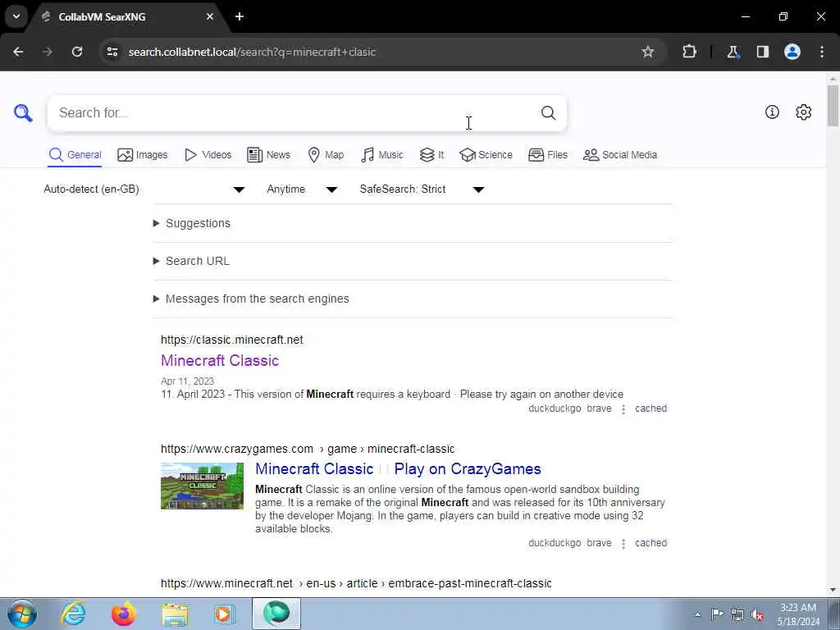Switch to the Videos tab
The width and height of the screenshot is (840, 630).
[208, 155]
